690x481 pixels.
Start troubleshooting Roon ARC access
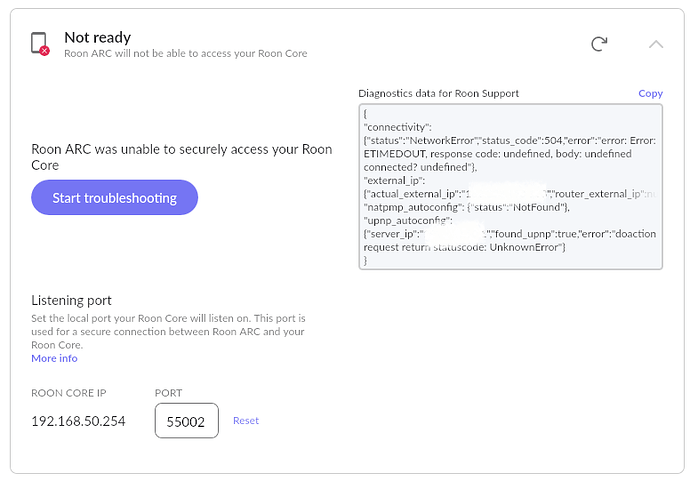click(x=114, y=198)
